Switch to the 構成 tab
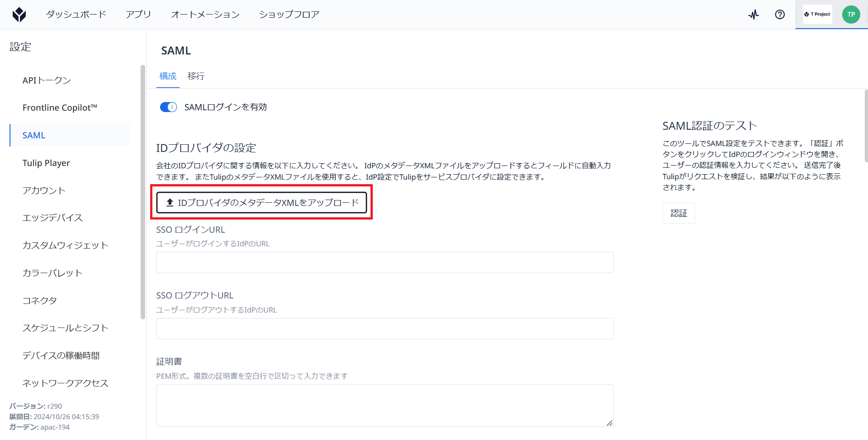The image size is (868, 440). 168,76
